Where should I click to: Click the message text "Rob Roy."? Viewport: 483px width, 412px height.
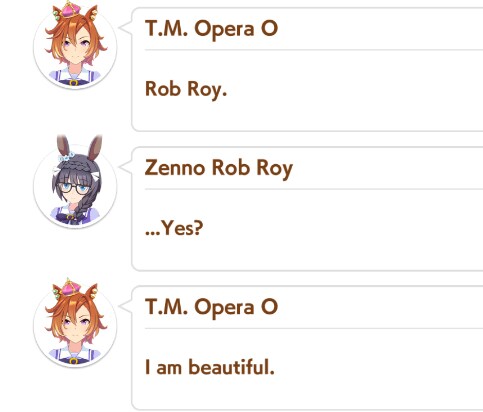click(186, 90)
